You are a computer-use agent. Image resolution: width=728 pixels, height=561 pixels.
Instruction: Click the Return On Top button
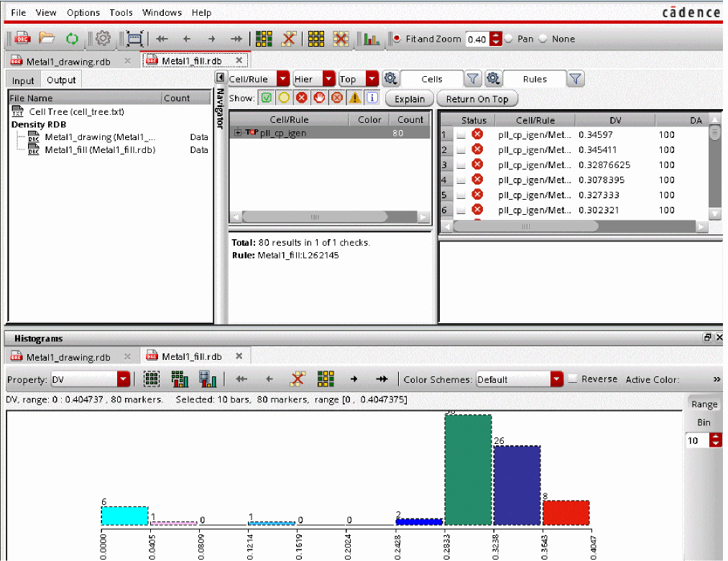[476, 99]
